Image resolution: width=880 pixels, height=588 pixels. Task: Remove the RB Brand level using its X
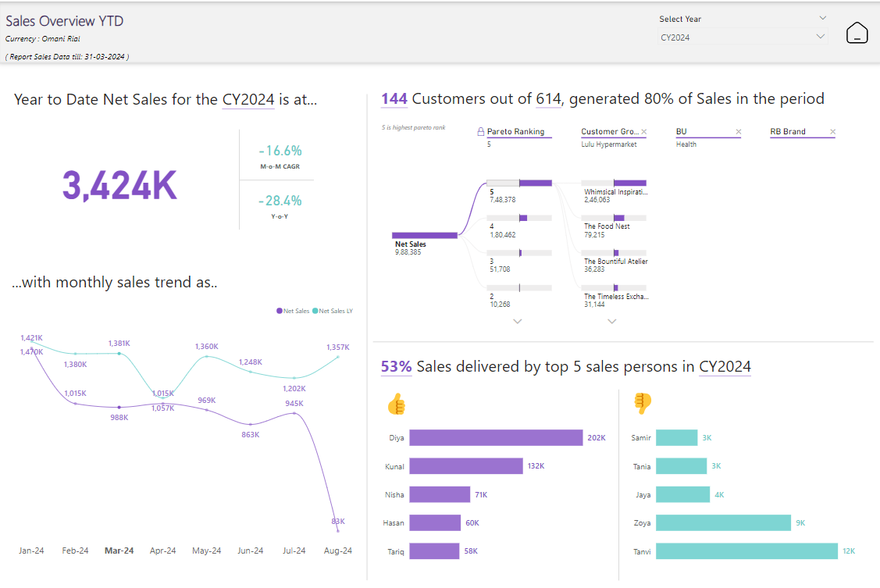pyautogui.click(x=832, y=132)
